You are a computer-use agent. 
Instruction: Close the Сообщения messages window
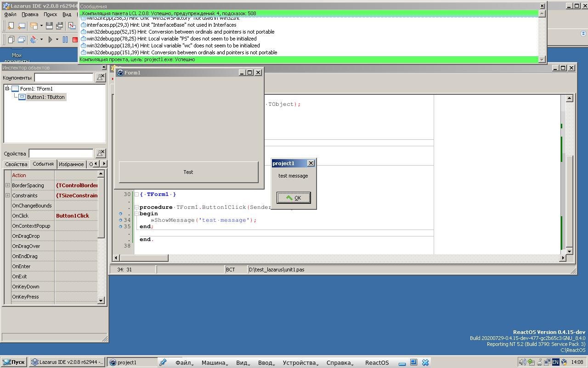pos(542,6)
